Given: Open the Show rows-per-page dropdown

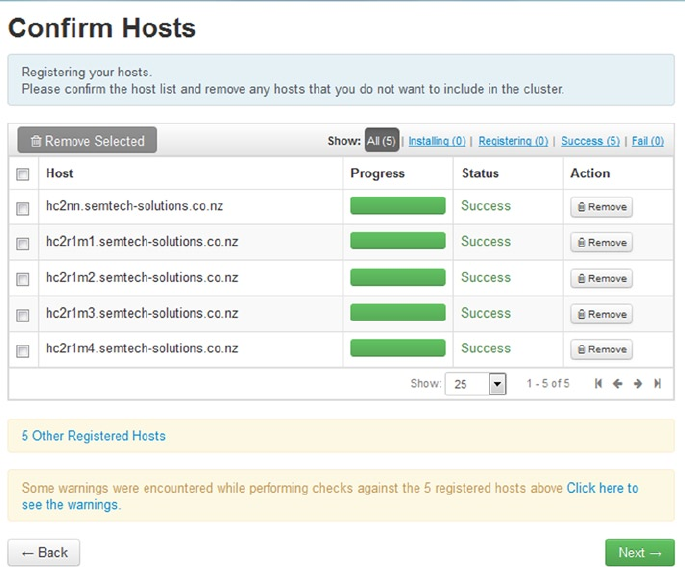Looking at the screenshot, I should pos(497,384).
